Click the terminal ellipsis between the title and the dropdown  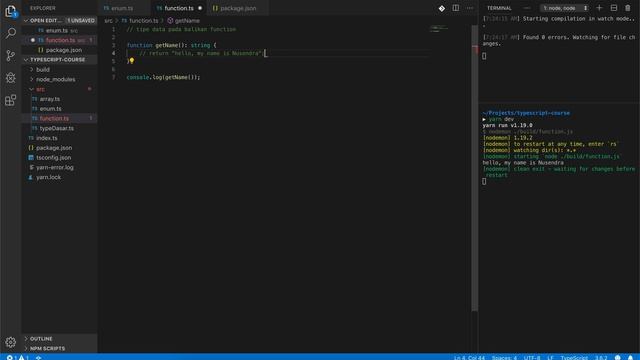coord(527,8)
